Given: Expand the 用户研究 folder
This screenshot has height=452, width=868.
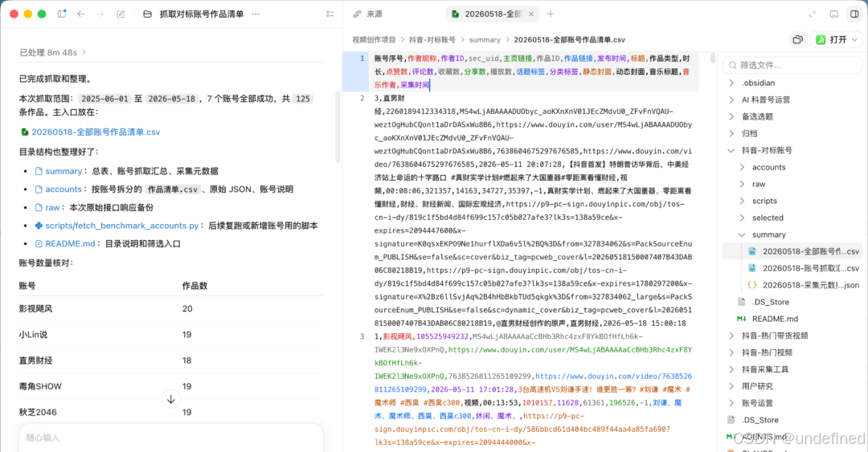Looking at the screenshot, I should pos(731,386).
